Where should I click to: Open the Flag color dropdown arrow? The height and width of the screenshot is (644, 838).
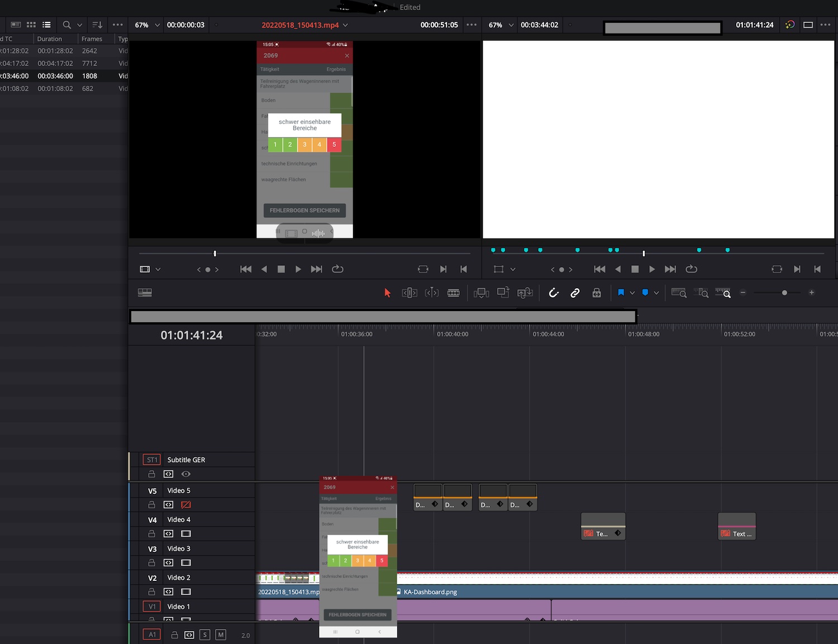(632, 293)
